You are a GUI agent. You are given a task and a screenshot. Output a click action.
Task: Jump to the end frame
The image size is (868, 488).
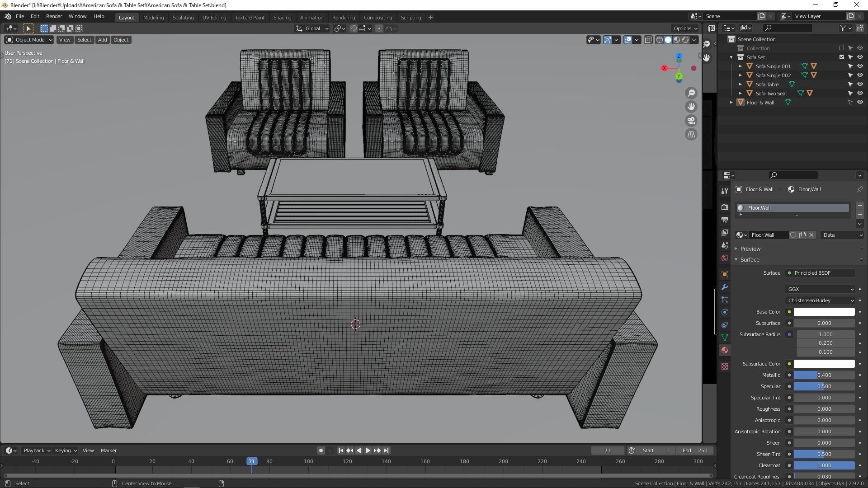(386, 450)
